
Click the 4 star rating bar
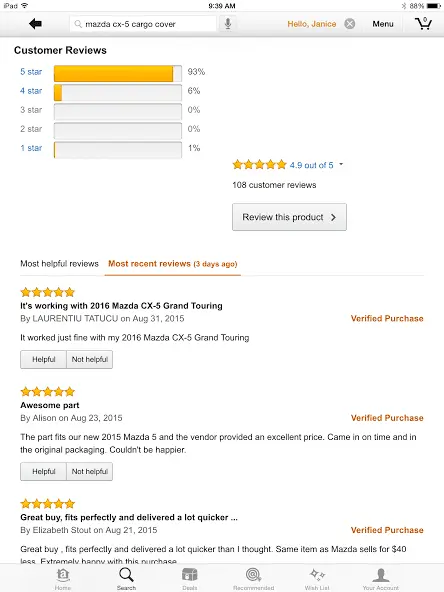[x=118, y=92]
